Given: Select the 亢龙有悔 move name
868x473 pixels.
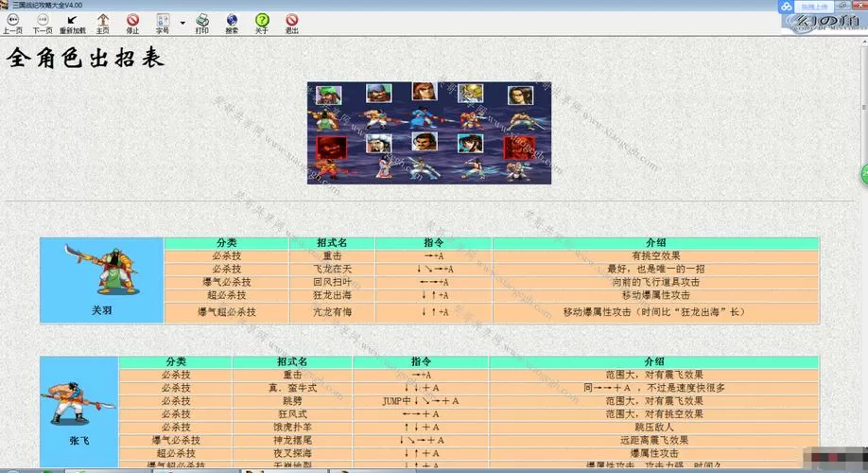Looking at the screenshot, I should click(332, 312).
